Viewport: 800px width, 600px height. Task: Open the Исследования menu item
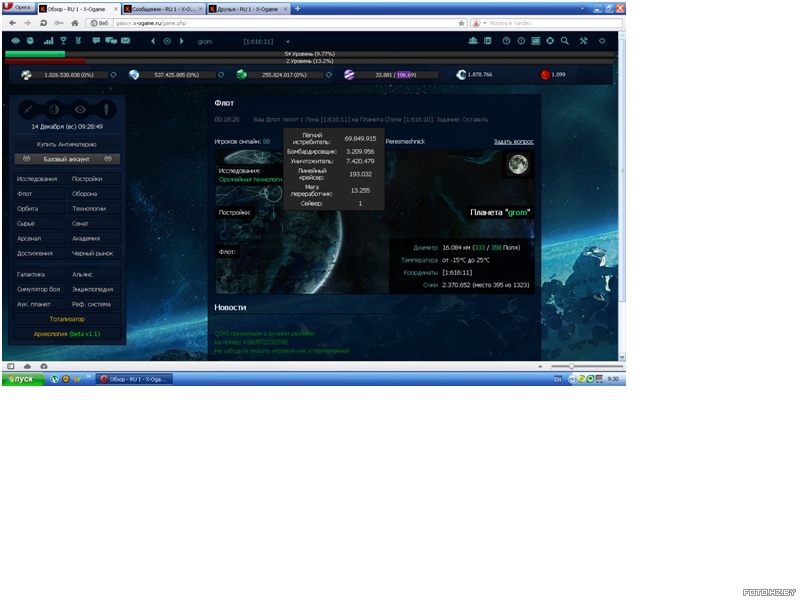(39, 179)
